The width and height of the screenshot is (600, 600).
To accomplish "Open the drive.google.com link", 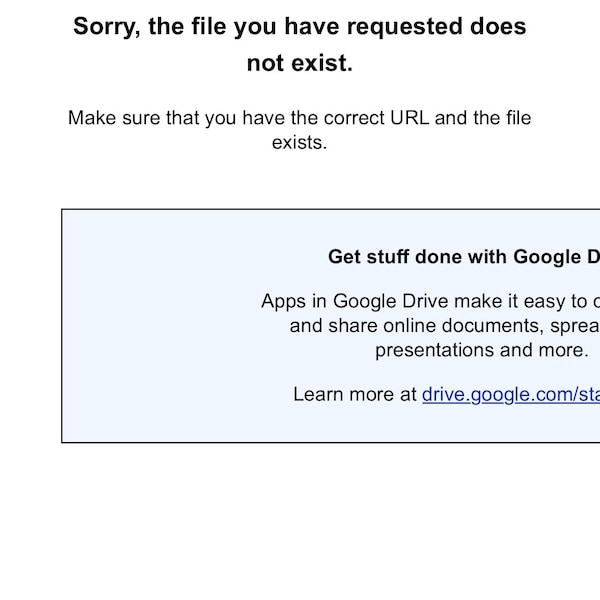I will [x=511, y=395].
